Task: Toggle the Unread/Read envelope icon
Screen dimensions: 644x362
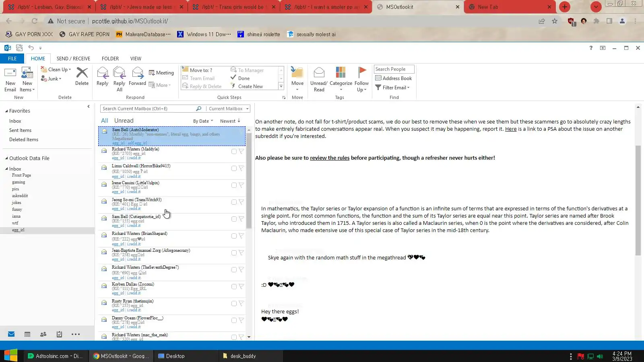Action: click(x=319, y=72)
